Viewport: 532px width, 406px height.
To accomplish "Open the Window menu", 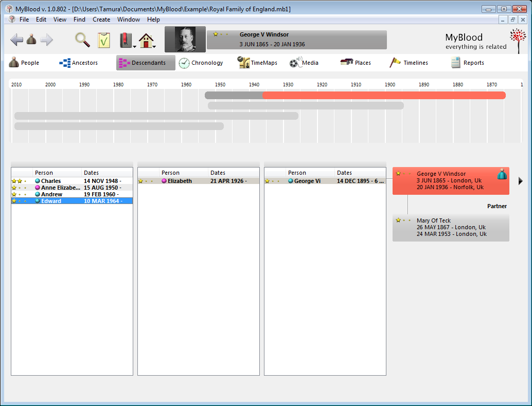I will (129, 20).
